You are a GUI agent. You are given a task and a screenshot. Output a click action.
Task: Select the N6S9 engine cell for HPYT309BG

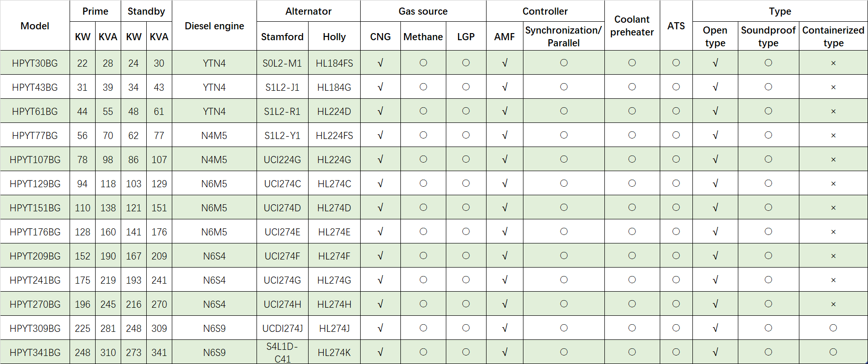(x=214, y=329)
